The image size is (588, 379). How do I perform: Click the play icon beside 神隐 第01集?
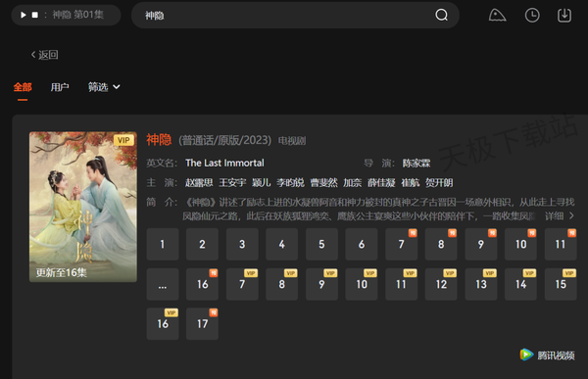click(x=24, y=15)
